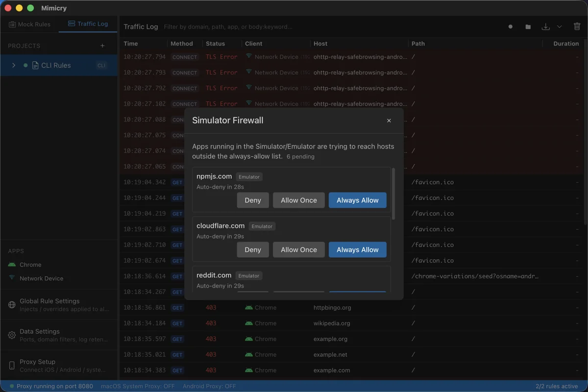The image size is (588, 392).
Task: Sort by the Status column header
Action: click(x=216, y=44)
